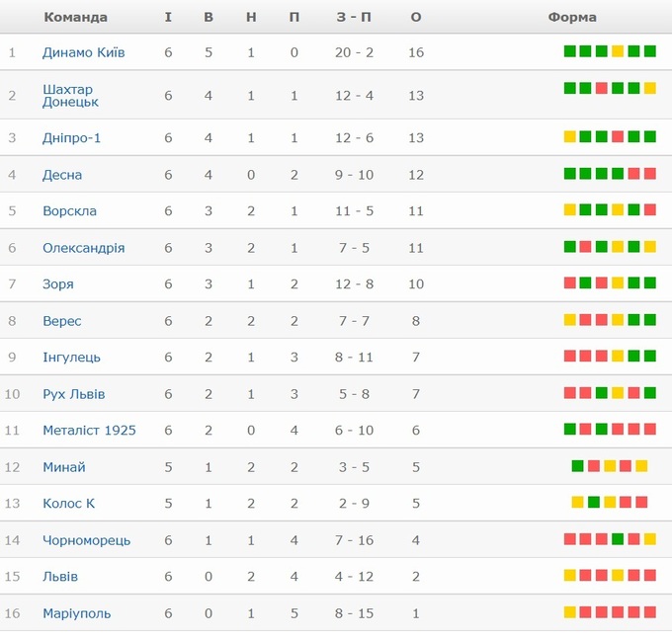Click the yellow form square for Динамо Київ
Viewport: 672px width, 641px height.
[618, 51]
